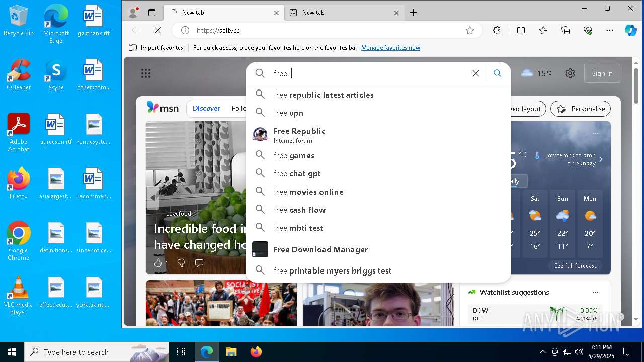
Task: Click the Personalise button
Action: tap(581, 109)
